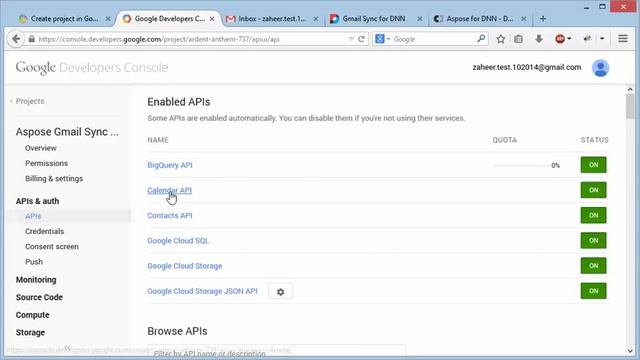Open the user account avatar
This screenshot has width=640, height=360.
(600, 68)
